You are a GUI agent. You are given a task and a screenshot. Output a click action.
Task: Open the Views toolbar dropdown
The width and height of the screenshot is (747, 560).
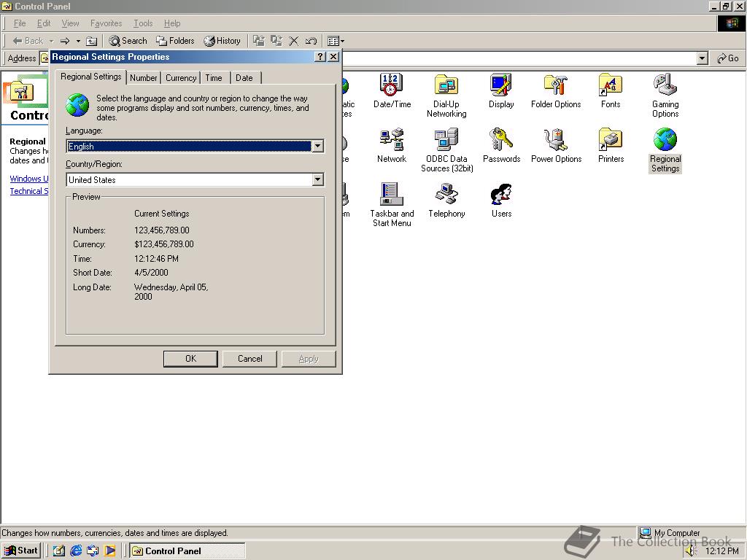336,41
